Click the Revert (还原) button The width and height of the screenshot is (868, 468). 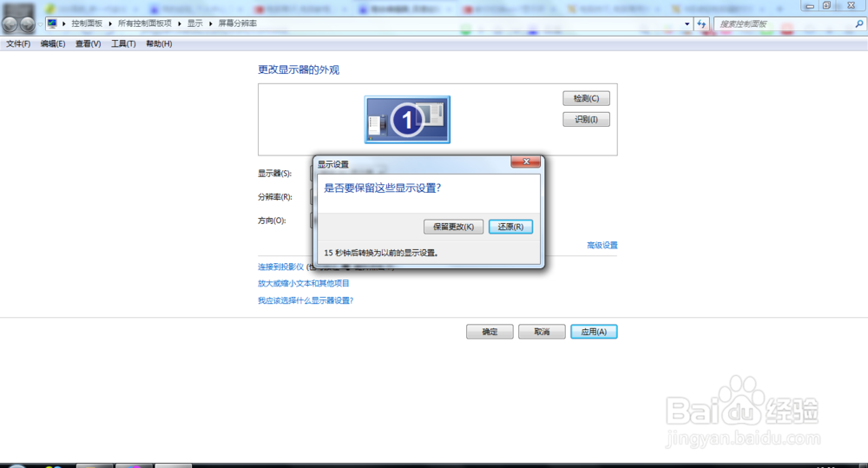point(510,227)
